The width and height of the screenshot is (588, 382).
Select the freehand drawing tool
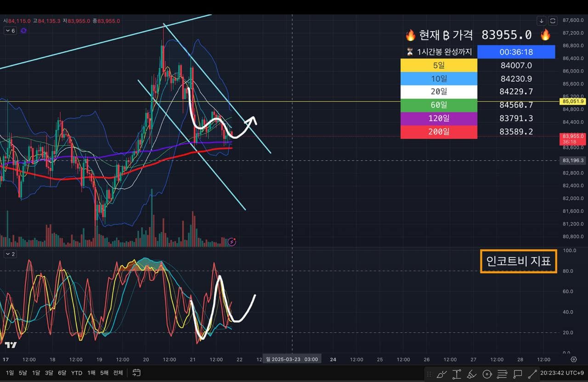tap(441, 374)
